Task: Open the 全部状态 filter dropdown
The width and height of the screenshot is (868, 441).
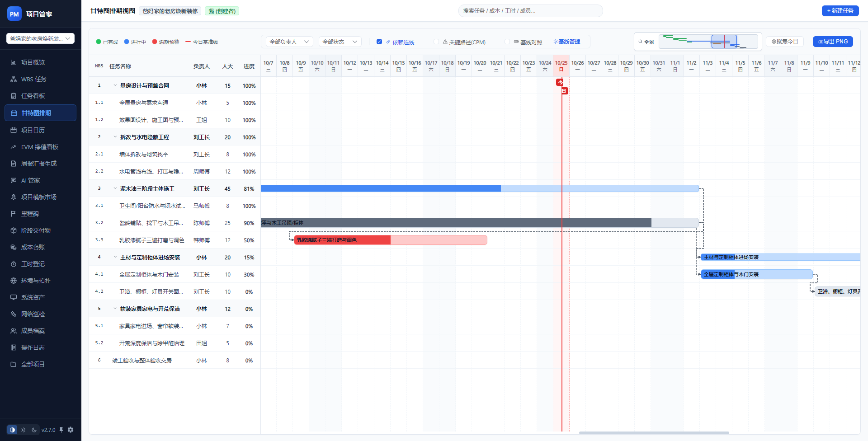Action: 340,42
